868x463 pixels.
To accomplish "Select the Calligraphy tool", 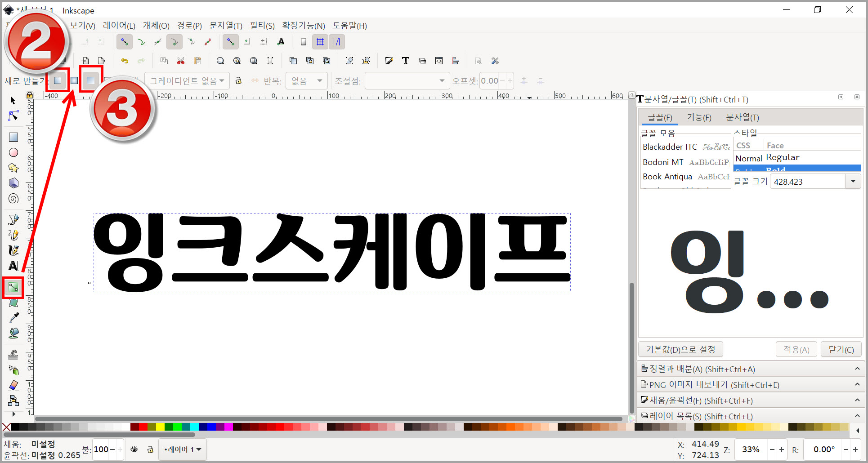I will (x=13, y=250).
